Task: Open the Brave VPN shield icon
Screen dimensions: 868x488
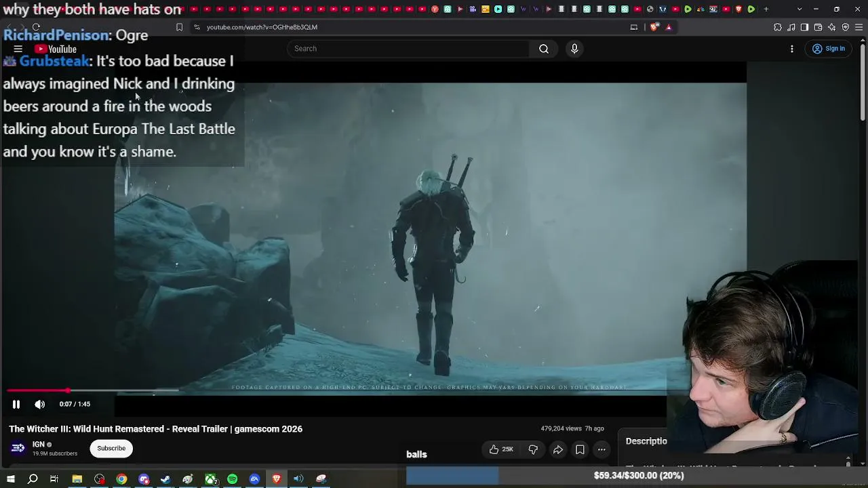Action: 846,27
